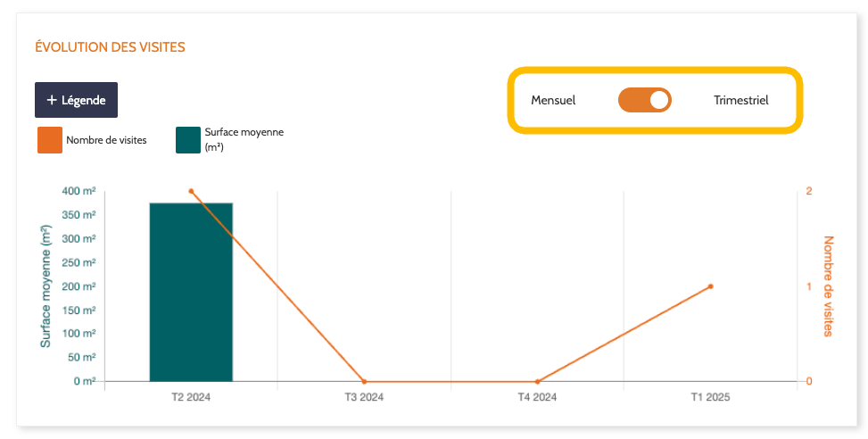This screenshot has height=439, width=868.
Task: Click the T3 2024 visits data point
Action: [364, 382]
